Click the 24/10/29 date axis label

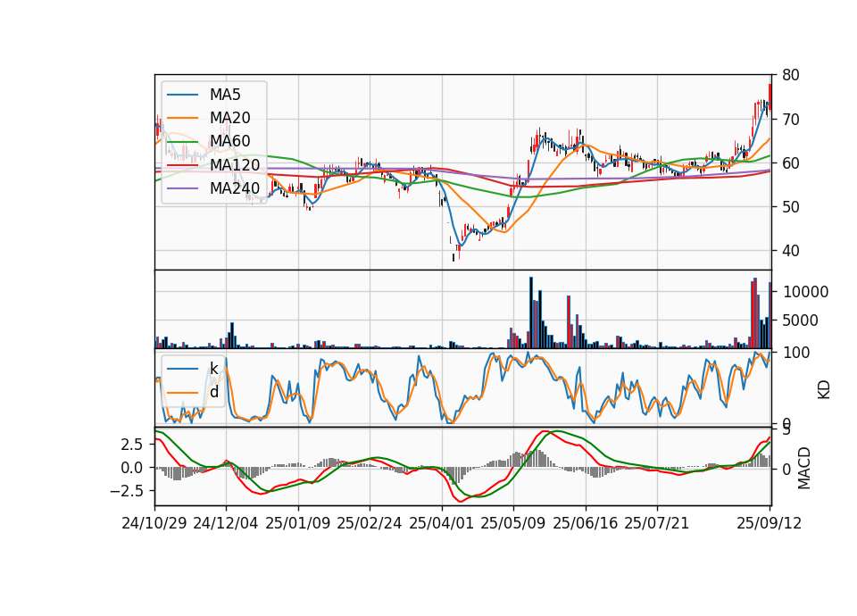pos(154,523)
